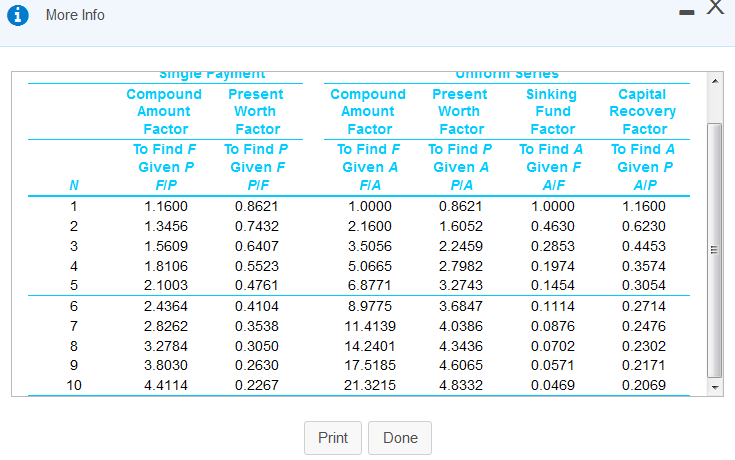Click F/P value 1.3456 in row 2

166,226
